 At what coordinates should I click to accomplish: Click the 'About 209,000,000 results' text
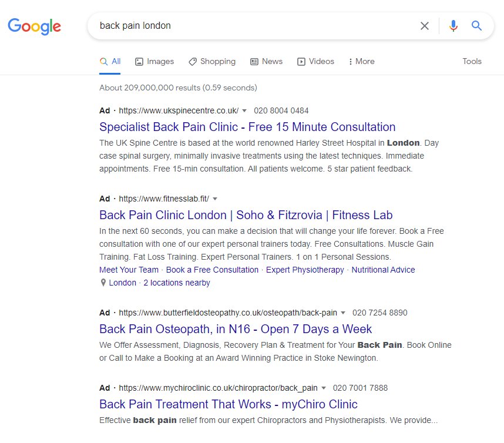click(x=178, y=88)
